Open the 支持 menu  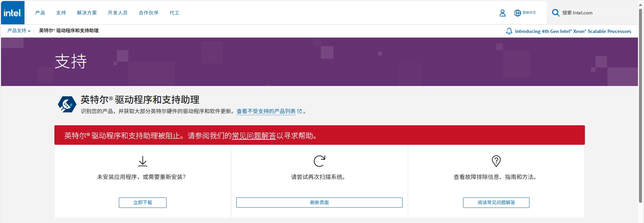point(61,13)
